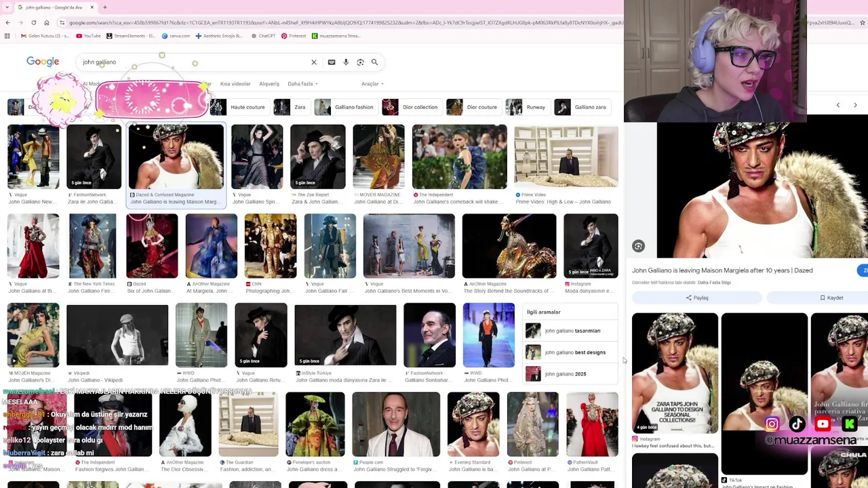Open the Daha Fazla Bilgi link
Viewport: 868px width, 488px height.
pos(714,283)
